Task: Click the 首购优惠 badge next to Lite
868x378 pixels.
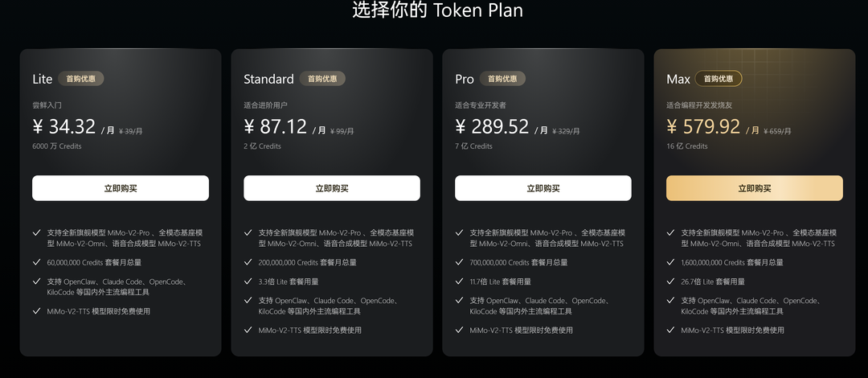Action: (x=81, y=79)
